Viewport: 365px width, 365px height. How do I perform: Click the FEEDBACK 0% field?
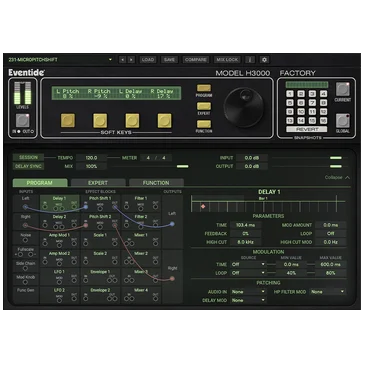245,234
